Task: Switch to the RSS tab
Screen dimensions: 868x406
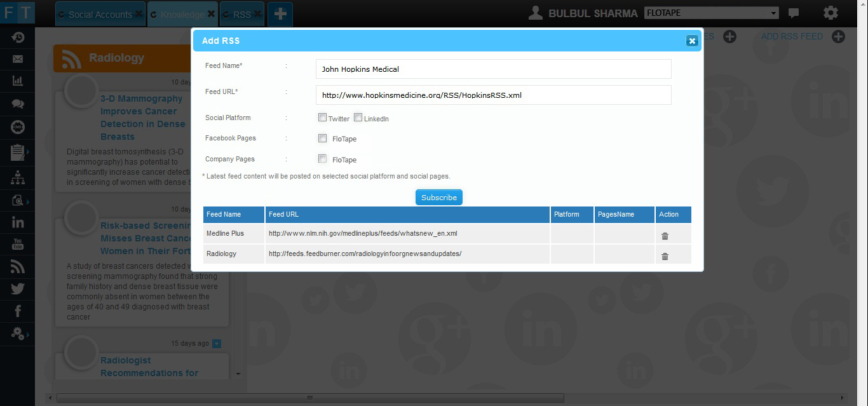Action: [243, 14]
